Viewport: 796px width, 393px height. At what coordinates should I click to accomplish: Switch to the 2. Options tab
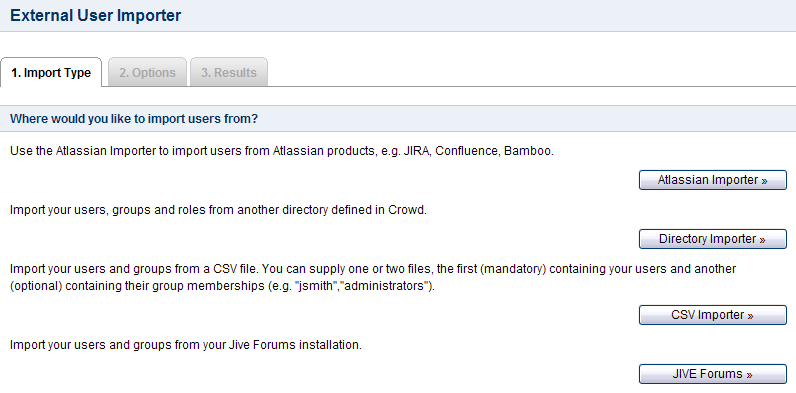click(x=147, y=73)
